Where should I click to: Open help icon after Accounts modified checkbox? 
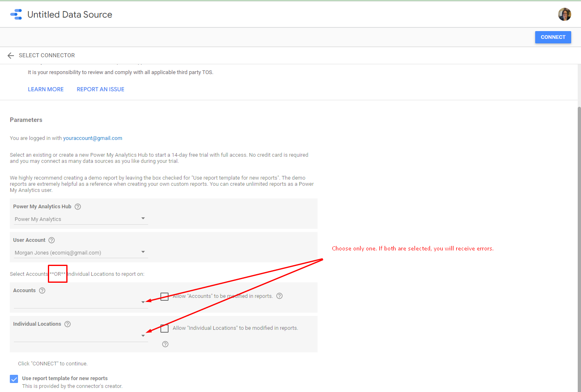pos(279,296)
